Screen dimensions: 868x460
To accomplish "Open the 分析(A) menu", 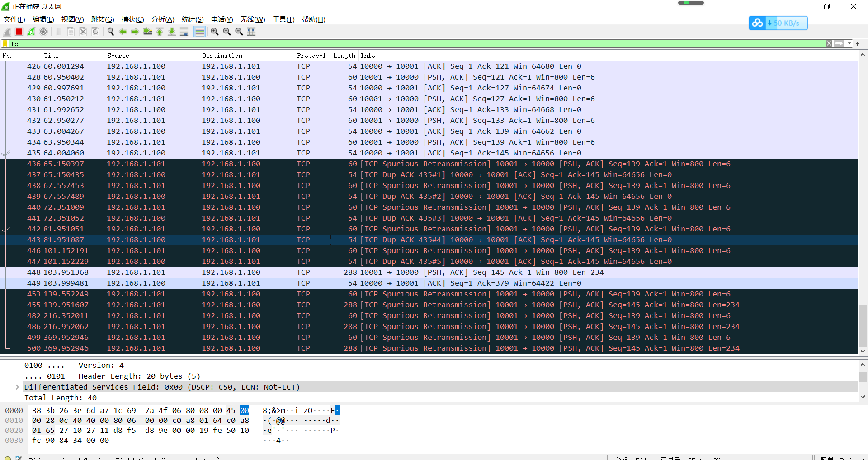I will pos(163,19).
